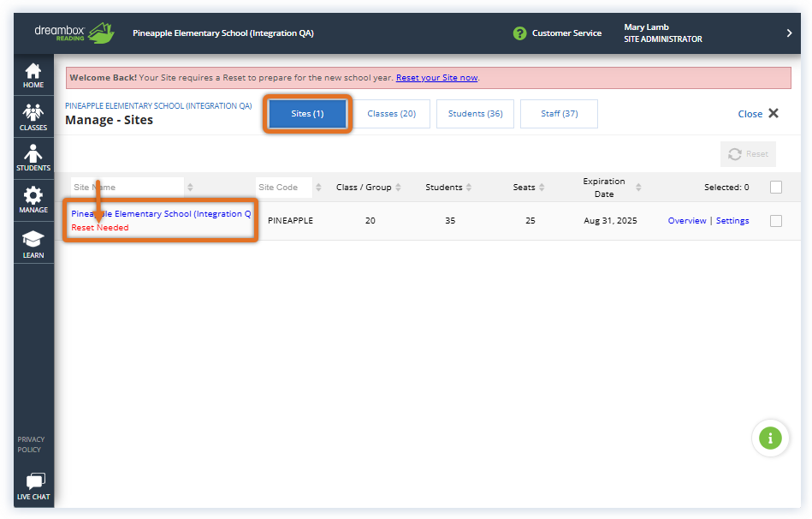Click the PINEAPPLE site code cell

pyautogui.click(x=290, y=220)
